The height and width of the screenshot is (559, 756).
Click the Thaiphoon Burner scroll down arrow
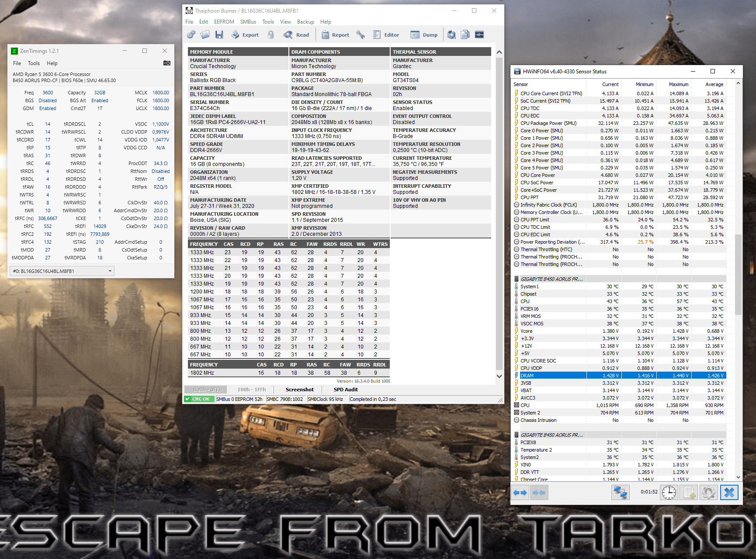(x=499, y=376)
